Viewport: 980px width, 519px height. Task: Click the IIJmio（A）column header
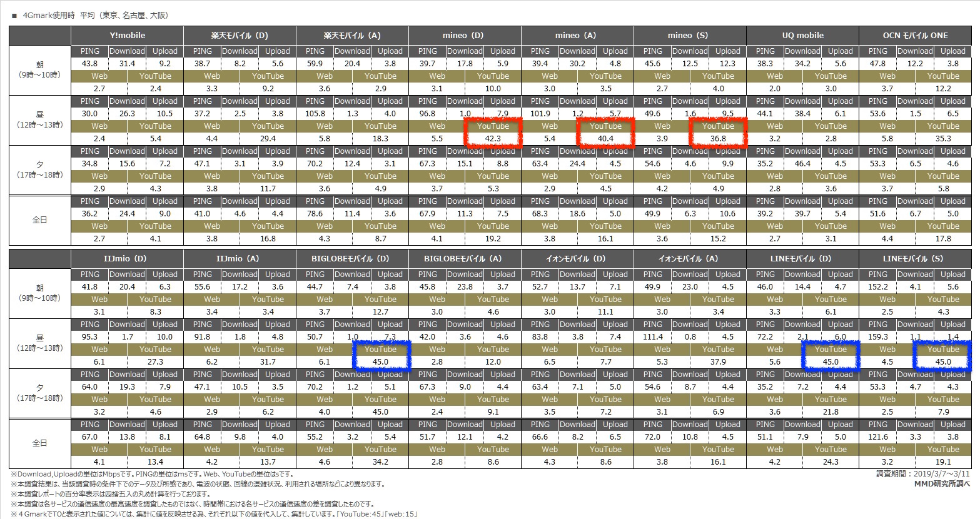[240, 259]
